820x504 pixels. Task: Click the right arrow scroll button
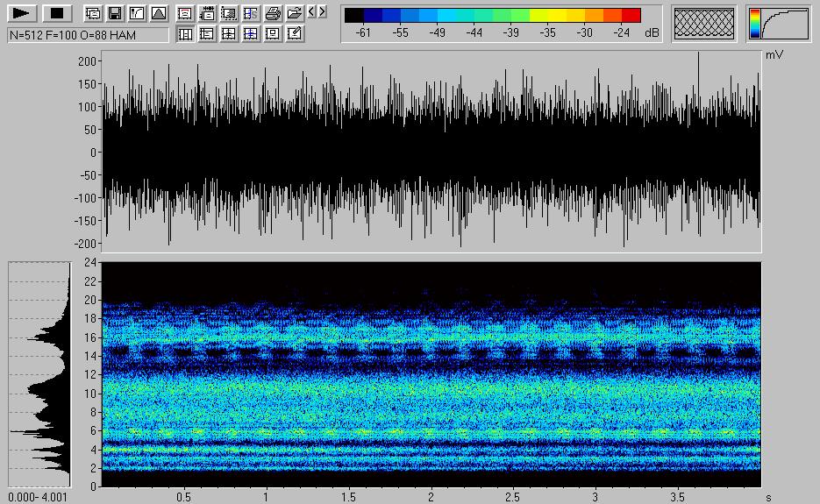pyautogui.click(x=323, y=12)
